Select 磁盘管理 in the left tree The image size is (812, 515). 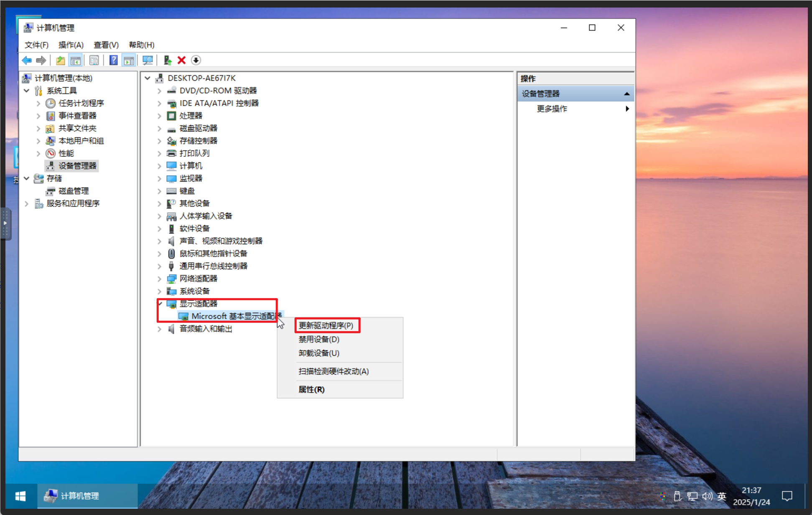point(74,191)
